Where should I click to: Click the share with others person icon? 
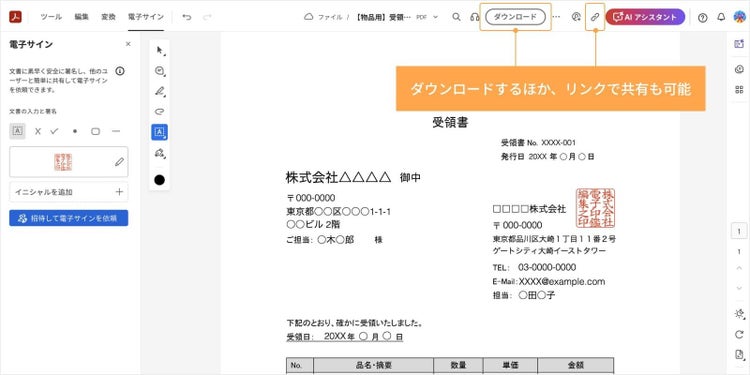pyautogui.click(x=576, y=17)
